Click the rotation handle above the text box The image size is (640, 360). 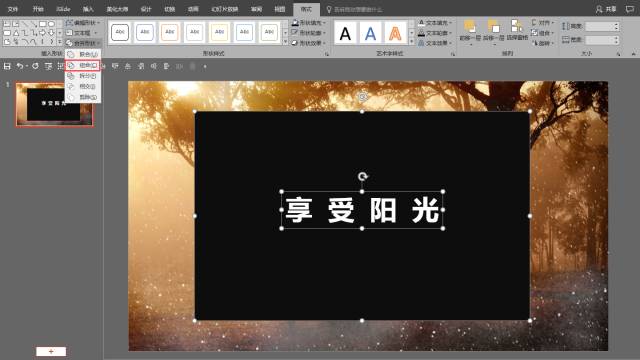point(362,176)
